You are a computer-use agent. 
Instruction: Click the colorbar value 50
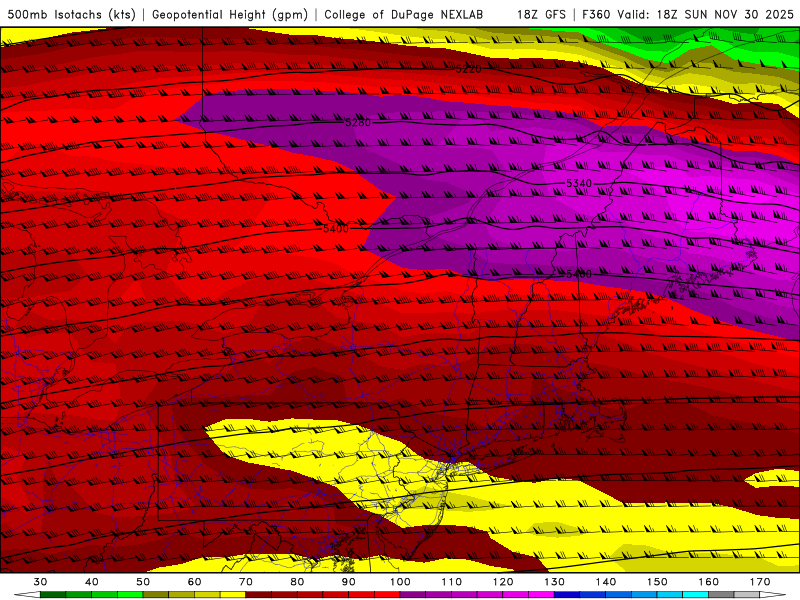click(143, 582)
